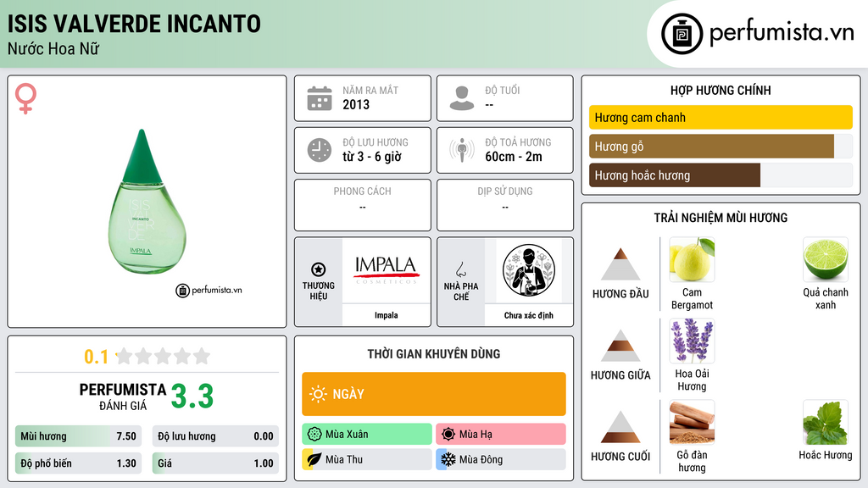Click the yellow 0.1 user rating
Screen dimensions: 868x488
(97, 357)
